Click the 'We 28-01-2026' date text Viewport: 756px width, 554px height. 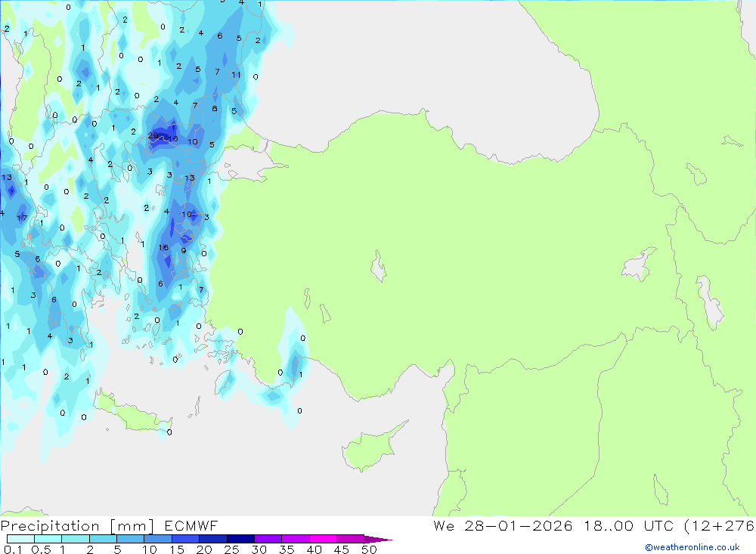(x=503, y=525)
